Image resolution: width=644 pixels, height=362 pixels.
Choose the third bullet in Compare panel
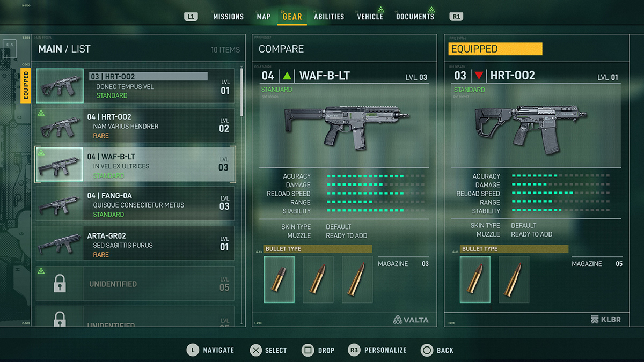(357, 279)
